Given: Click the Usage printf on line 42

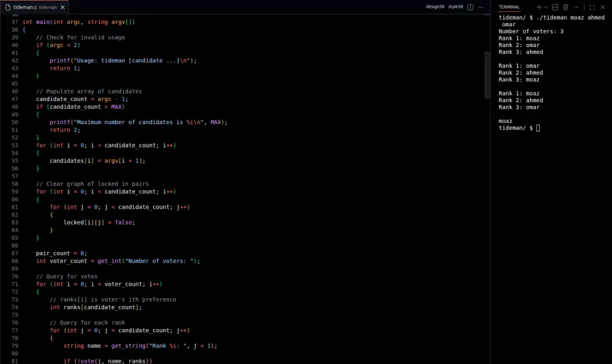Looking at the screenshot, I should point(123,61).
